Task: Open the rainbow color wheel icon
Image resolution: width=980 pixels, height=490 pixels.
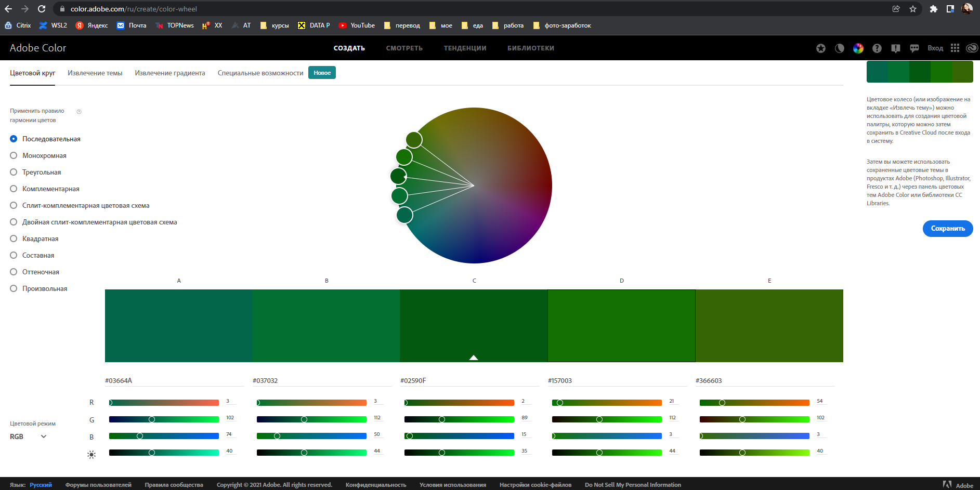Action: [858, 48]
